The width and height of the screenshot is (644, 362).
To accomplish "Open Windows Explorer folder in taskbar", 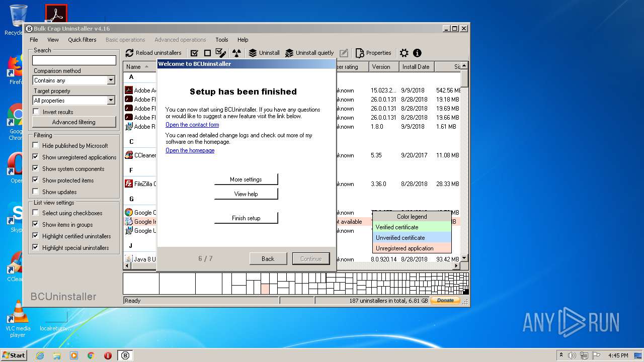I will 57,355.
